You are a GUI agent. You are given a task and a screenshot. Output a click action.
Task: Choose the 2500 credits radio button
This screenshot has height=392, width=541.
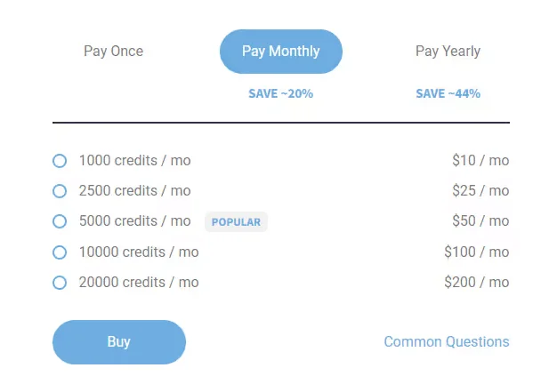pyautogui.click(x=60, y=191)
